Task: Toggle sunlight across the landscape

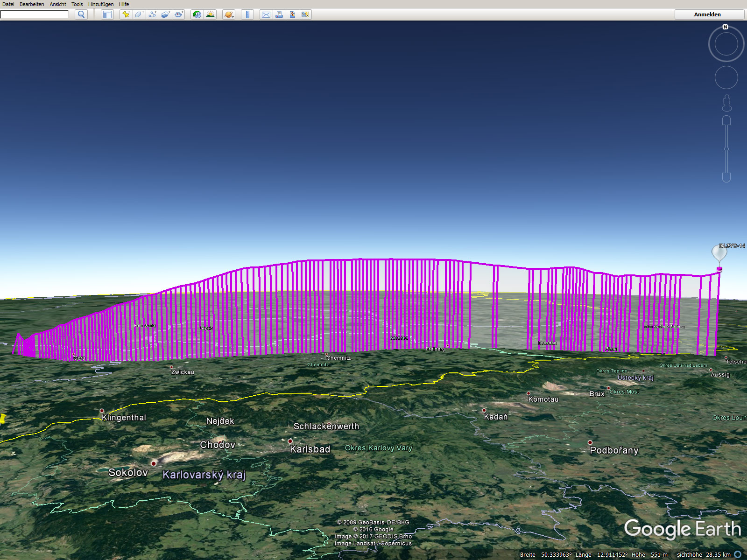Action: tap(210, 14)
